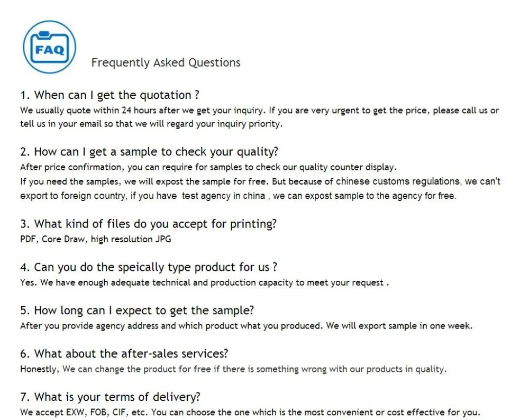
Task: Click the EXW, FOB, CIF answer line
Action: pyautogui.click(x=250, y=412)
